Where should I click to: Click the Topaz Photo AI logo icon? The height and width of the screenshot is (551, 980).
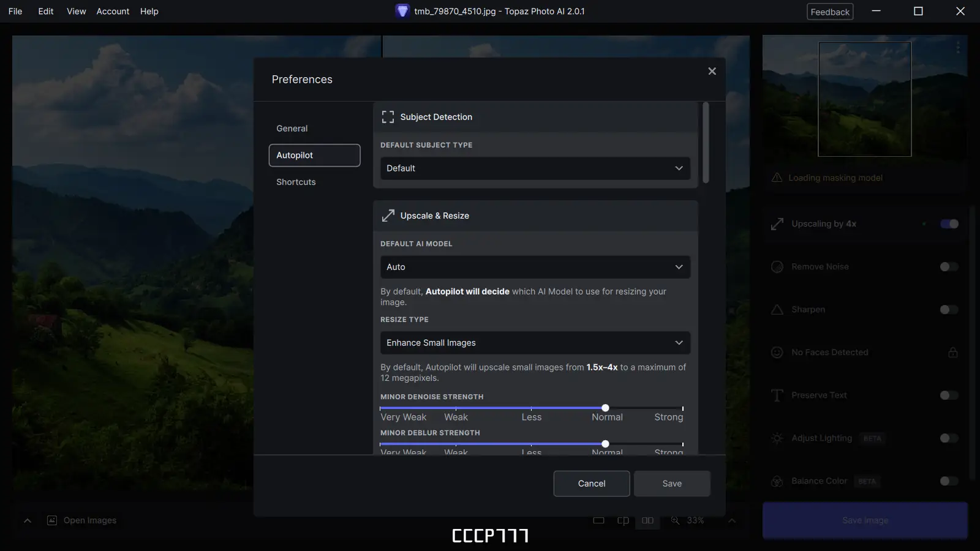[x=402, y=11]
